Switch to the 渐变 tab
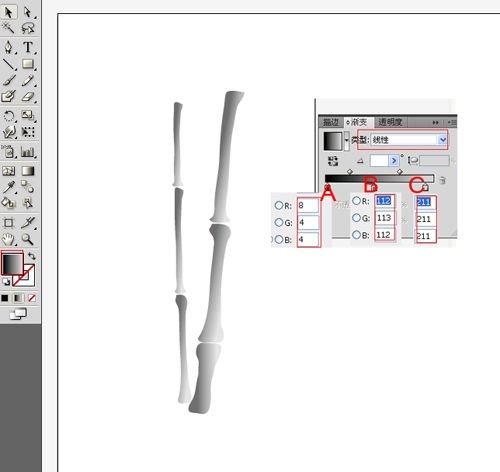This screenshot has height=472, width=500. tap(357, 122)
